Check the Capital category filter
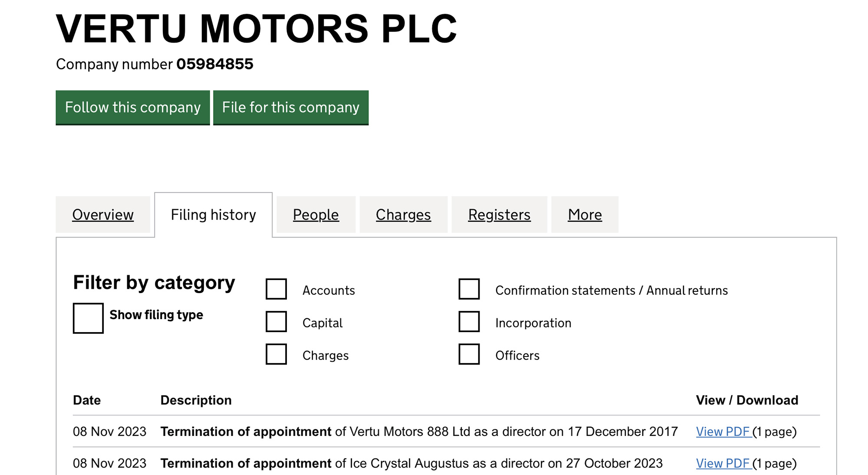 pyautogui.click(x=276, y=322)
